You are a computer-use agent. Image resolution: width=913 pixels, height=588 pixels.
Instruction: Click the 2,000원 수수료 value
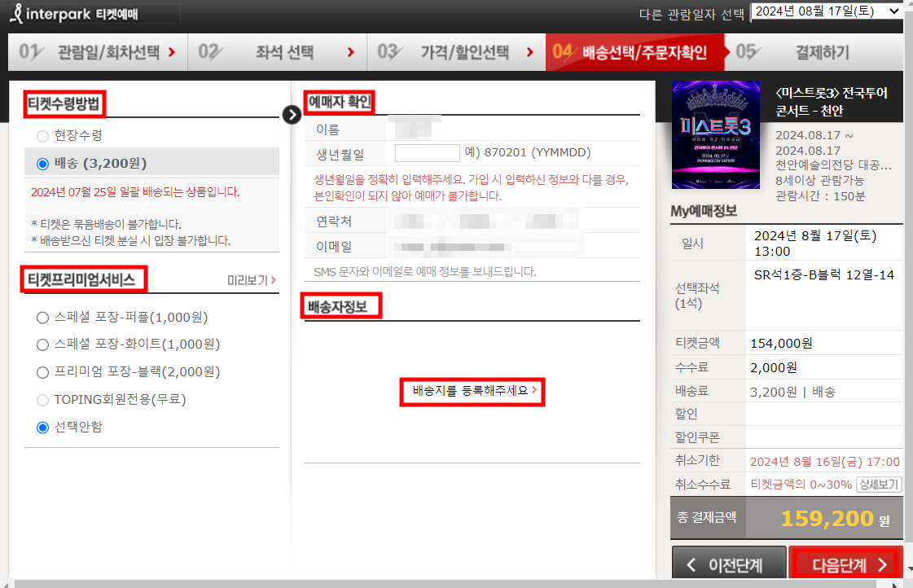pyautogui.click(x=773, y=368)
